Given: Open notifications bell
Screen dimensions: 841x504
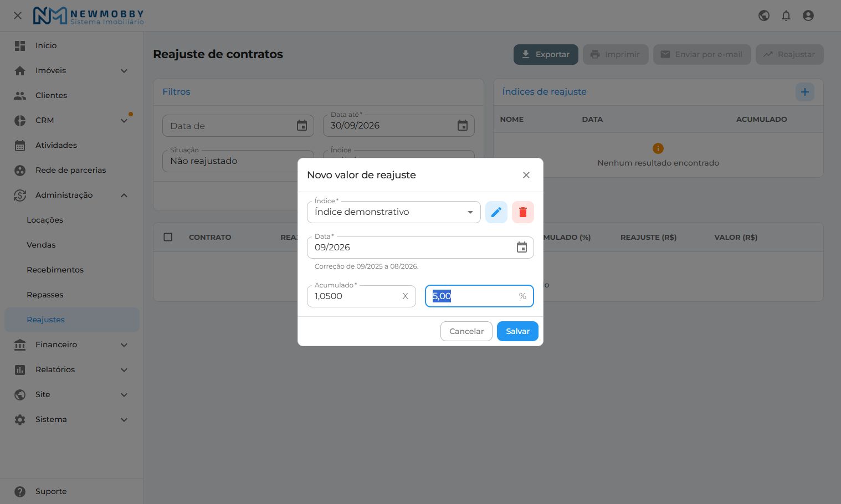Looking at the screenshot, I should click(786, 16).
